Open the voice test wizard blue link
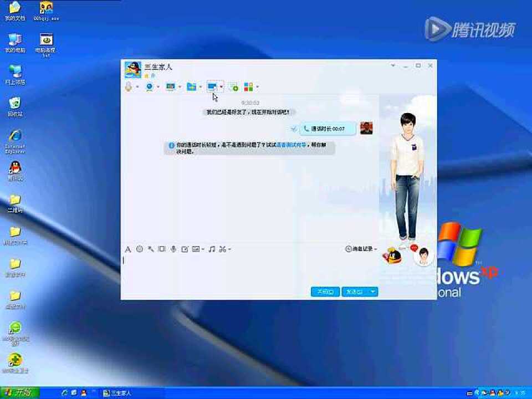Viewport: 532px width, 399px height. coord(291,145)
